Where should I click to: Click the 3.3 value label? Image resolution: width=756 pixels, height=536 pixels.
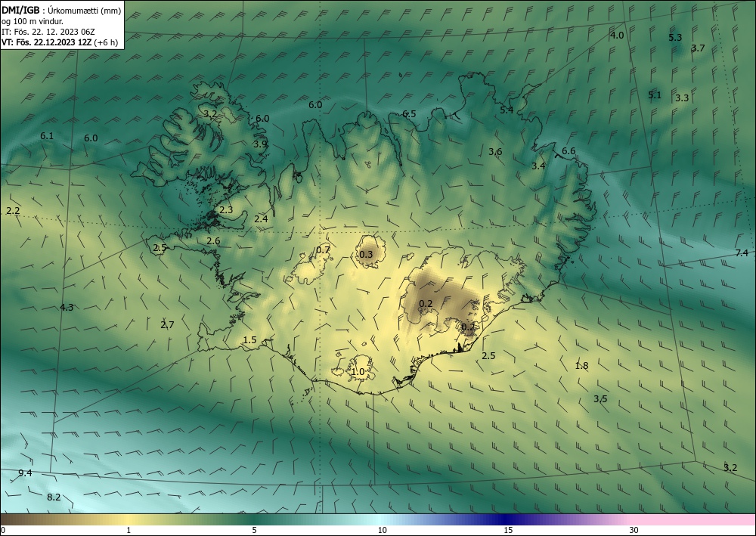[681, 98]
